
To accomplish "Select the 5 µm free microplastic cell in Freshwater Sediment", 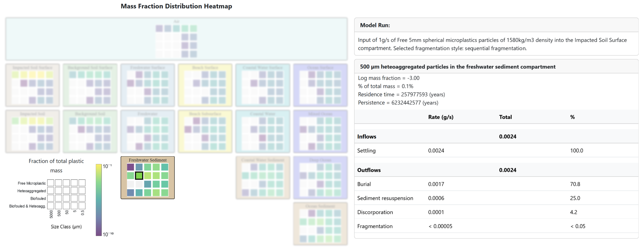I will click(x=156, y=167).
